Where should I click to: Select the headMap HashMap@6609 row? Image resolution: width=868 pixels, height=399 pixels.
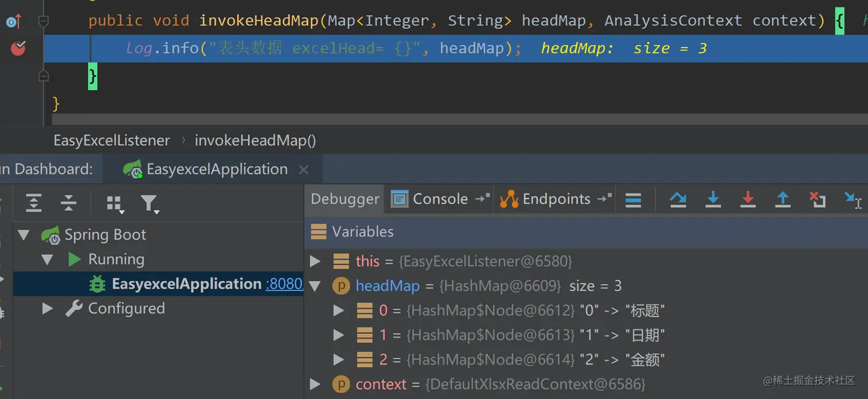586,286
